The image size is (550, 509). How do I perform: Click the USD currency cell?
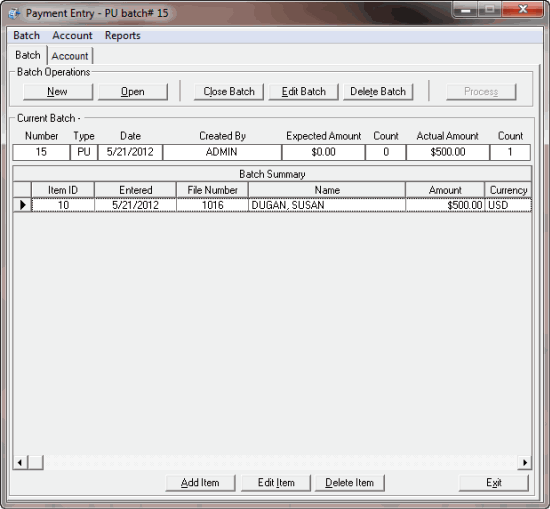coord(508,205)
